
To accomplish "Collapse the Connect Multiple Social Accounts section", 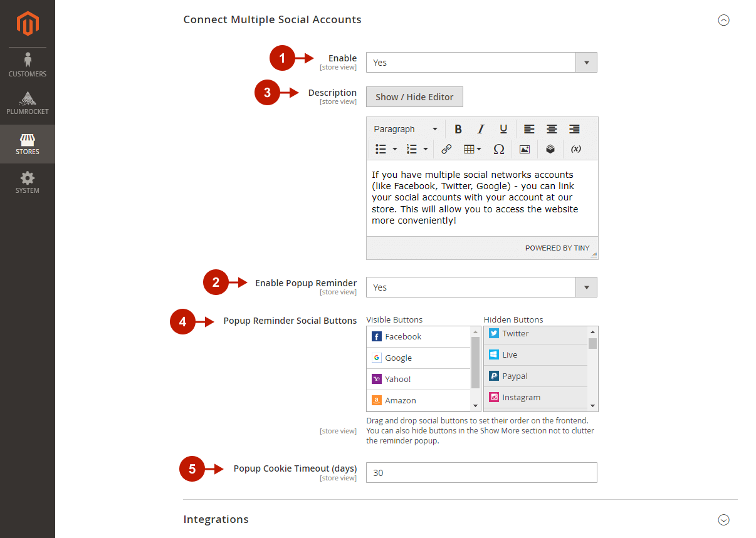I will coord(723,20).
